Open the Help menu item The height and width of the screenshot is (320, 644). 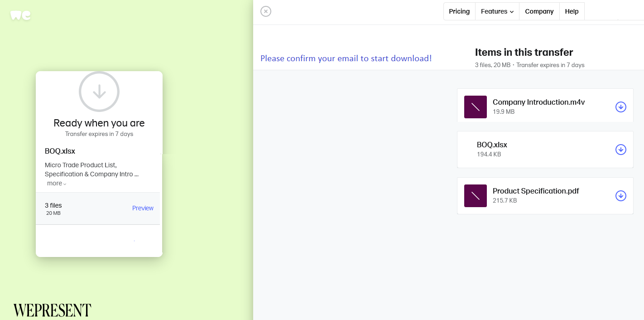click(x=572, y=11)
